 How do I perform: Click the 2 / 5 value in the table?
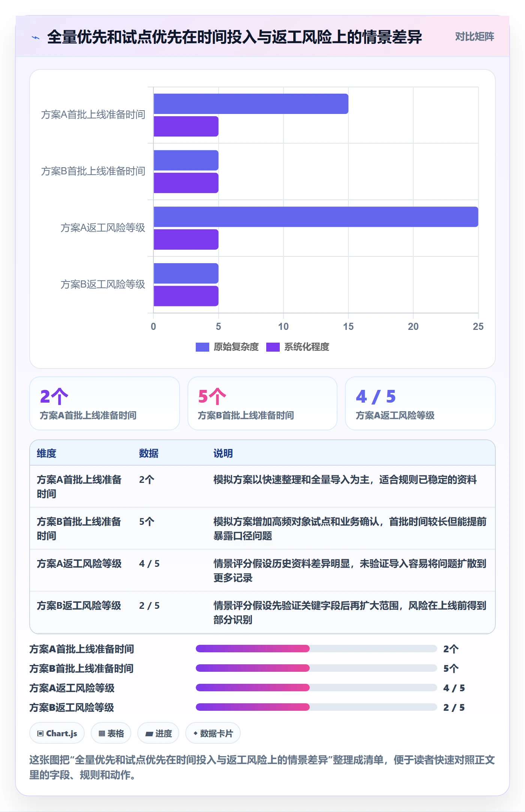(149, 605)
